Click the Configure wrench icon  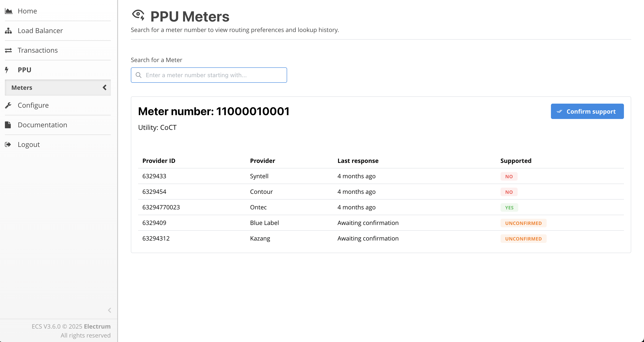pos(8,105)
